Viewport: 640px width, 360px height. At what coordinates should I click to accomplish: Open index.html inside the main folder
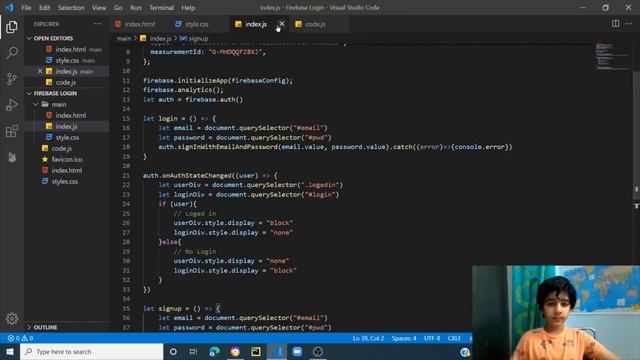point(71,115)
